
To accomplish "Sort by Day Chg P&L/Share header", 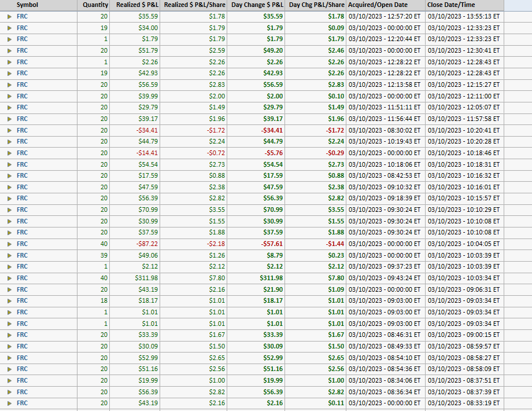I will (316, 5).
